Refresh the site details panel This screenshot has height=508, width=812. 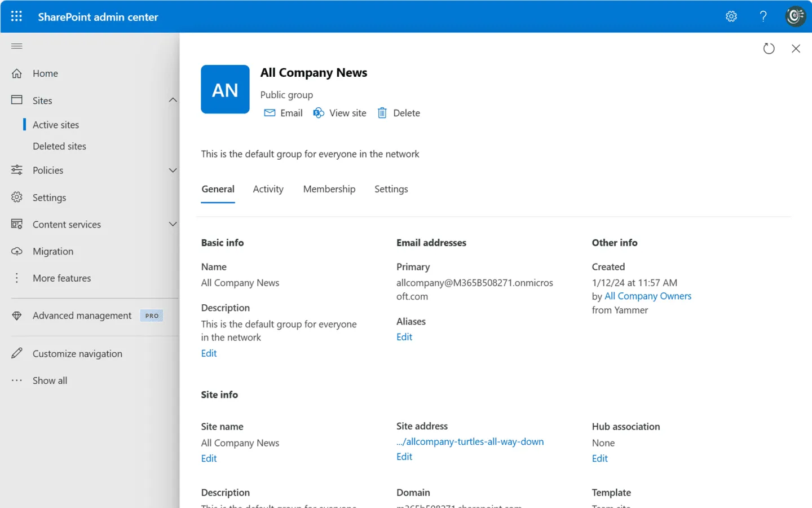(769, 49)
